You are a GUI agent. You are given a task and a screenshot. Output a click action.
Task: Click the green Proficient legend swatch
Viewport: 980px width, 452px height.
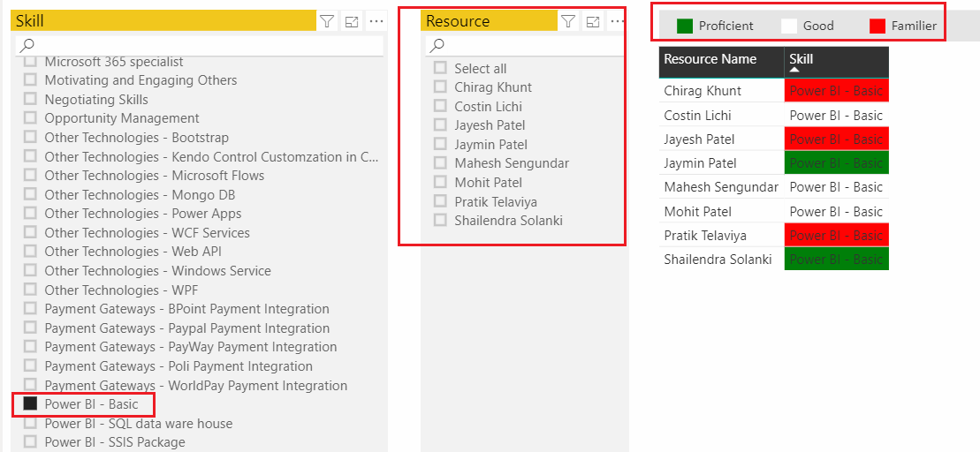coord(685,26)
